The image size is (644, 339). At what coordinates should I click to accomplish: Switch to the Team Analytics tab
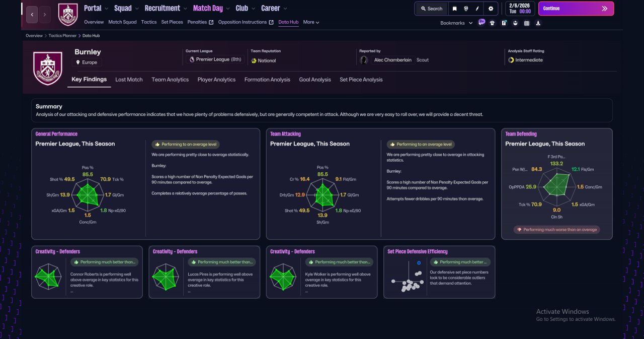pos(170,80)
